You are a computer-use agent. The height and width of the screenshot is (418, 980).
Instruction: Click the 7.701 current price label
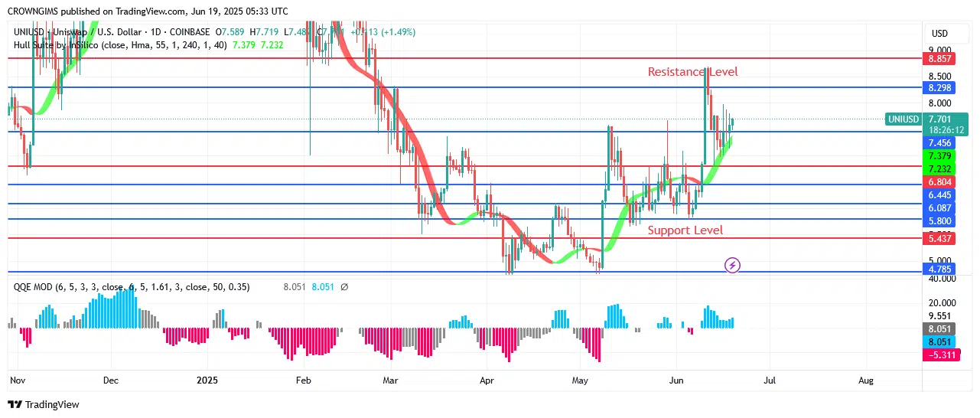click(x=939, y=119)
